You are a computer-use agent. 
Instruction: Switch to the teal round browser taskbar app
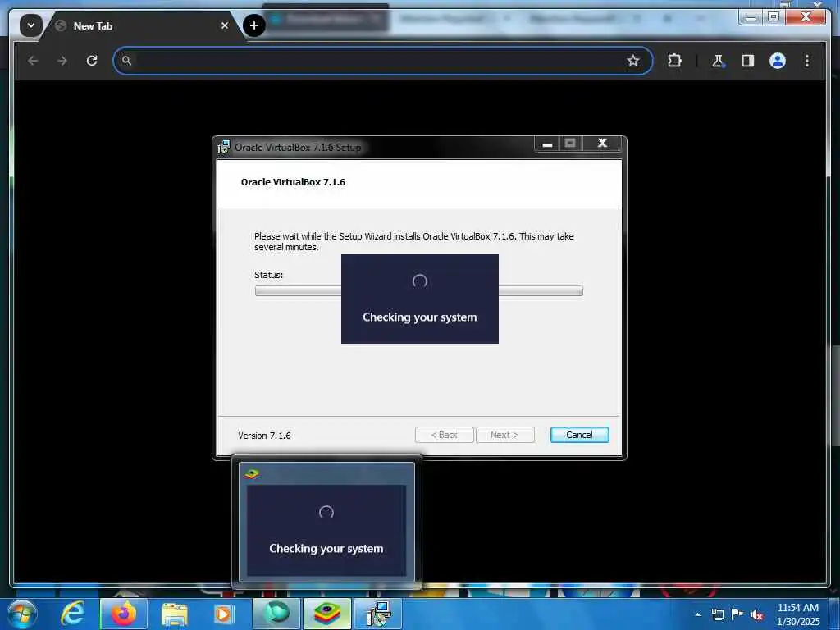(x=276, y=614)
